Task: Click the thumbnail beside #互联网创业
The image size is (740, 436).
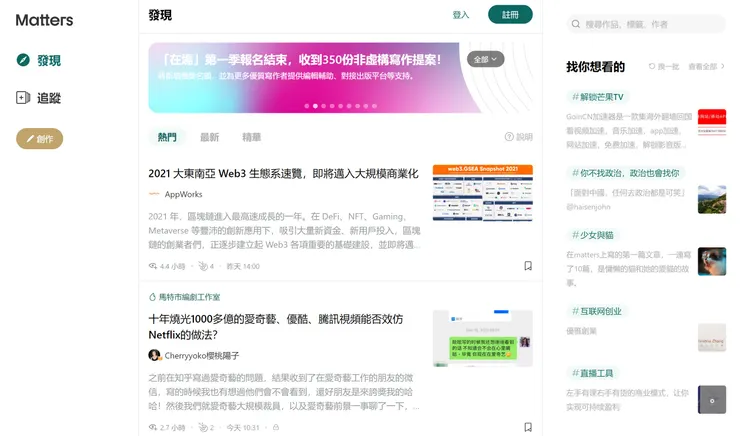Action: (712, 337)
